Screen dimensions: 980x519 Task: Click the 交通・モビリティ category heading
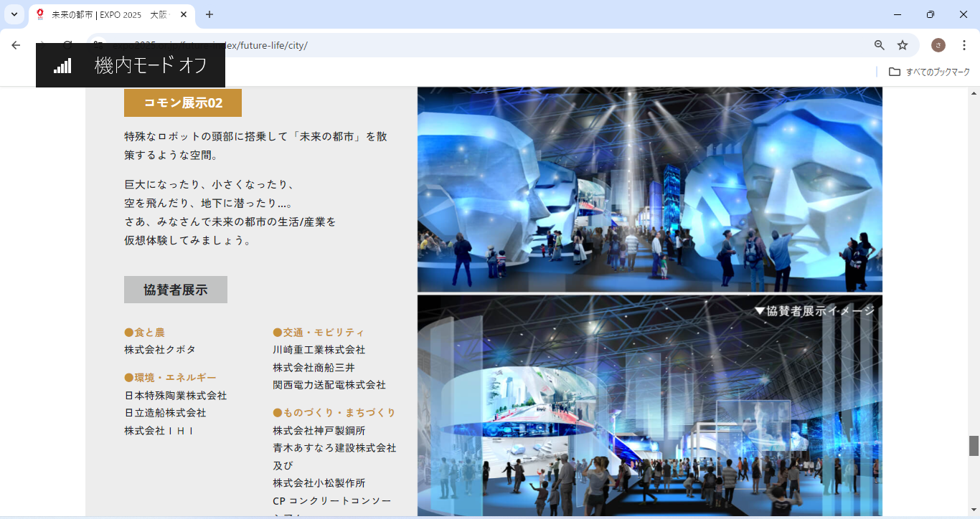pyautogui.click(x=319, y=332)
